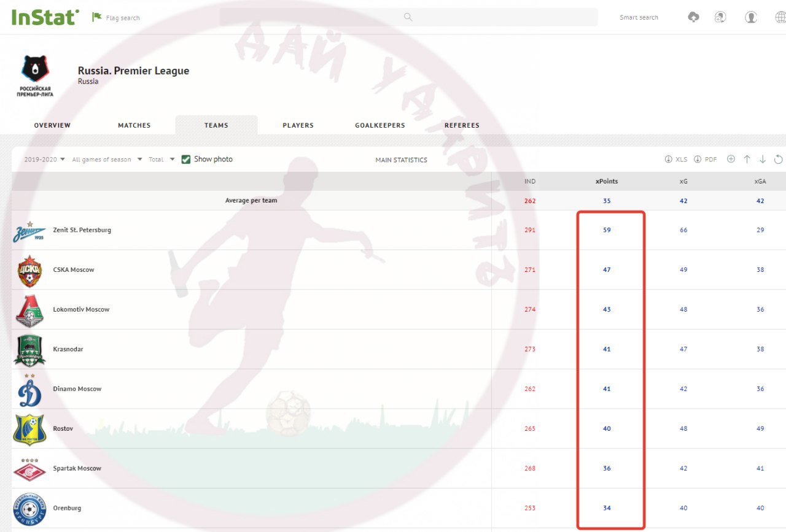Open the Referees tab

[x=462, y=125]
